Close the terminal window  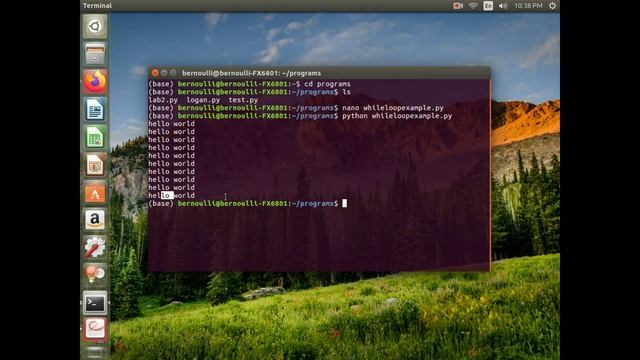coord(155,73)
